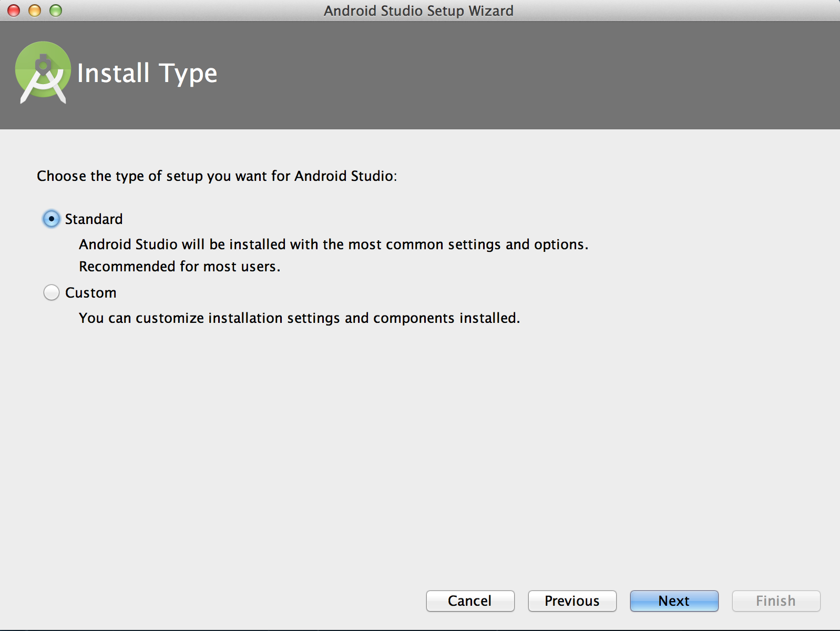Click the Android Studio Setup Wizard window title
The height and width of the screenshot is (631, 840).
point(418,11)
